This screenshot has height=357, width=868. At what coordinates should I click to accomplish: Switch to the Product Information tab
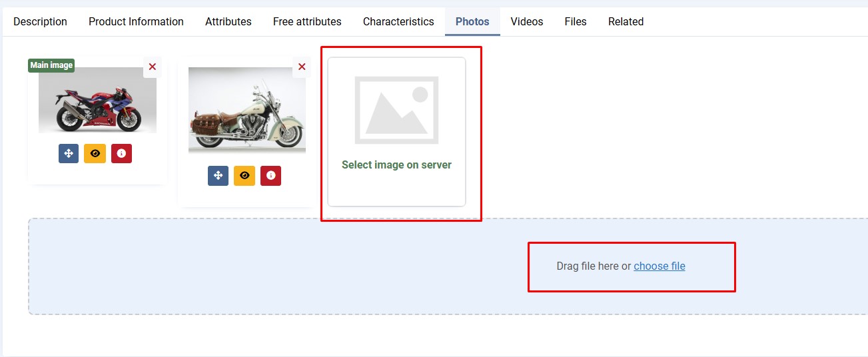point(136,21)
